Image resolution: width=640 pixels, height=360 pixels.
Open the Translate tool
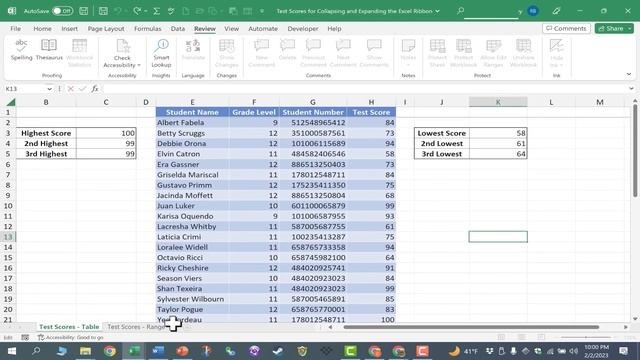pos(193,50)
